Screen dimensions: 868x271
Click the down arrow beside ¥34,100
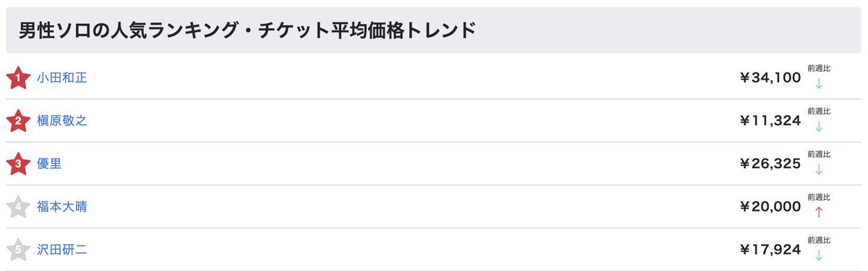point(819,83)
